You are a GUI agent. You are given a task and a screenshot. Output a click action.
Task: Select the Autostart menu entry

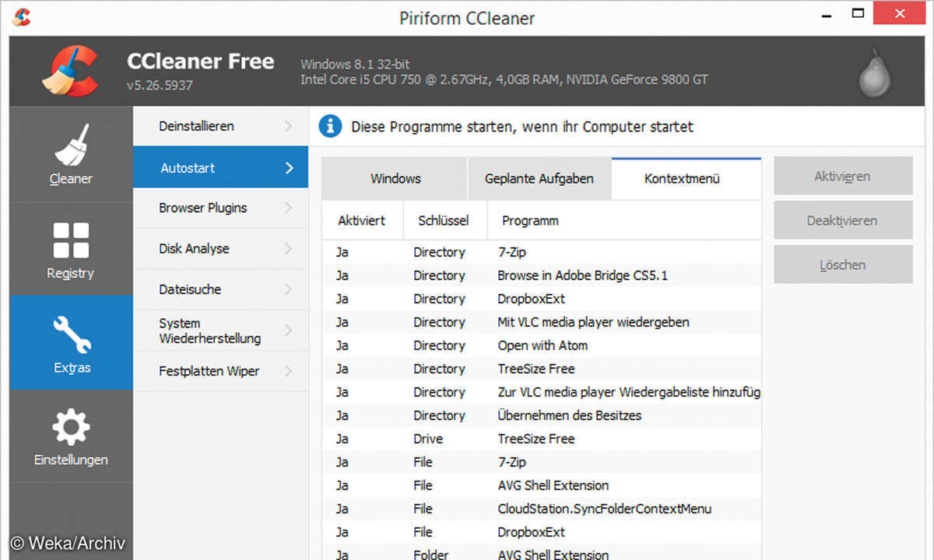pyautogui.click(x=220, y=167)
